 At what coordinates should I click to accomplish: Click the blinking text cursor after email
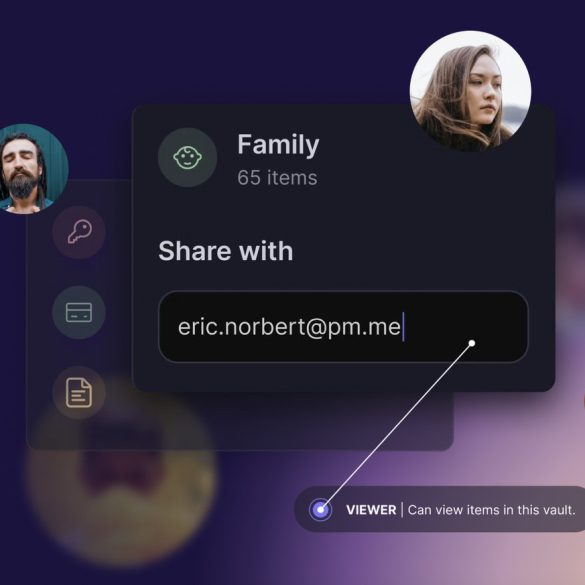403,327
